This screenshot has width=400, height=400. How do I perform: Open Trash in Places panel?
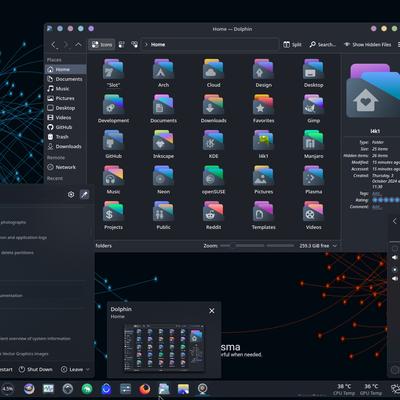[66, 137]
